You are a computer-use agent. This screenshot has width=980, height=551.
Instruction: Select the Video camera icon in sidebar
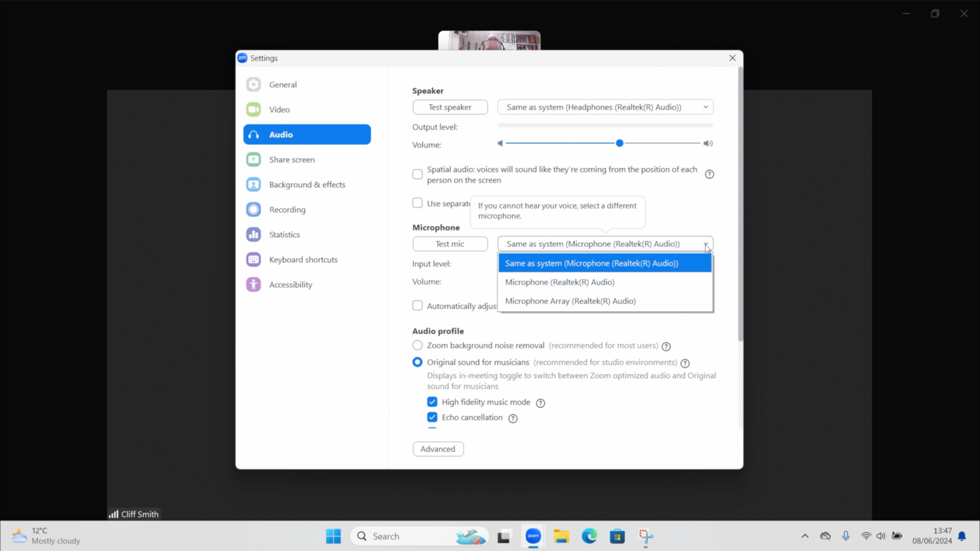253,110
